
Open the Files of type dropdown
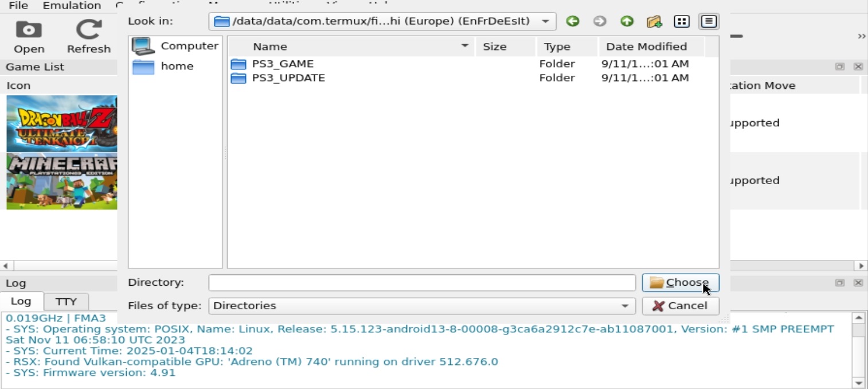[422, 306]
